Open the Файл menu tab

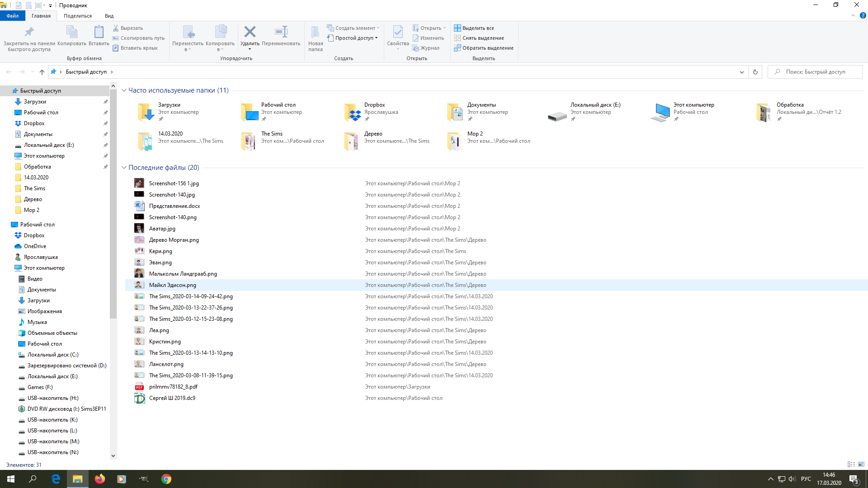pyautogui.click(x=13, y=16)
